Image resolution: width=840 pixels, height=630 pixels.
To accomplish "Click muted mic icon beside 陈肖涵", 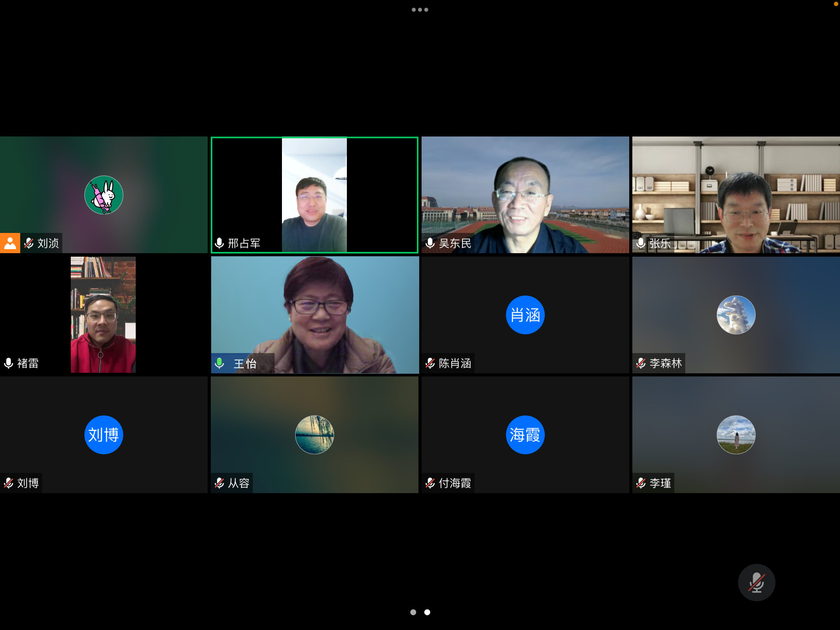I will pos(430,363).
